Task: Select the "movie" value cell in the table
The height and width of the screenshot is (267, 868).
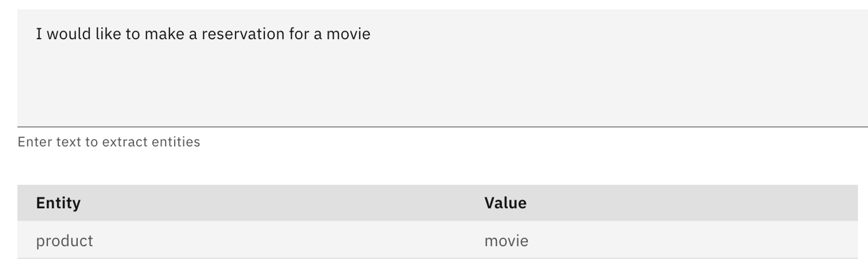Action: [506, 241]
